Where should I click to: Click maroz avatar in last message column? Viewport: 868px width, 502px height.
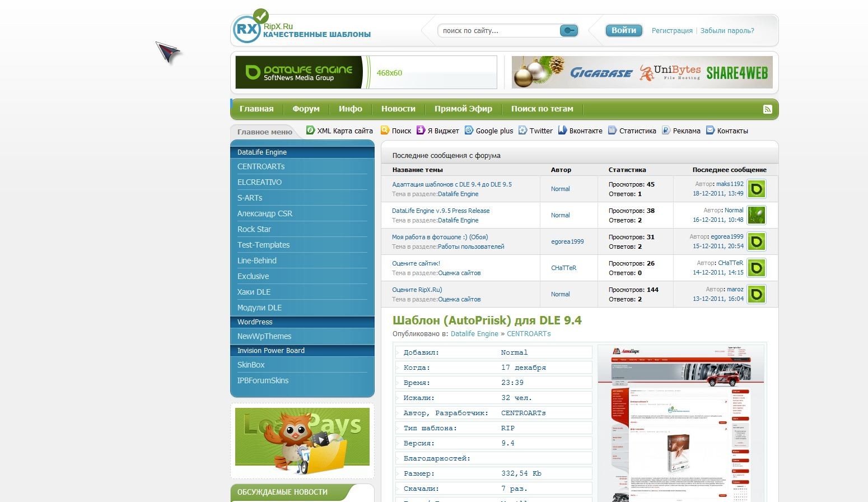[757, 294]
